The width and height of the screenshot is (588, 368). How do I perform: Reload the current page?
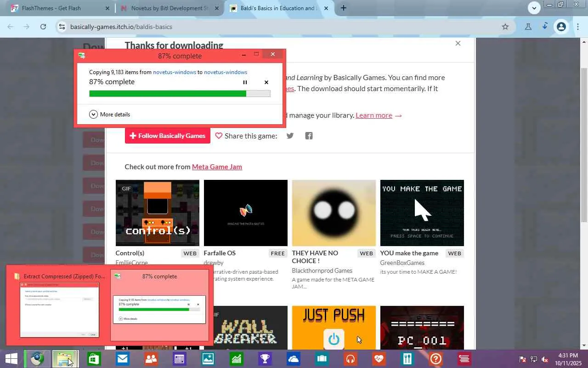[x=43, y=27]
